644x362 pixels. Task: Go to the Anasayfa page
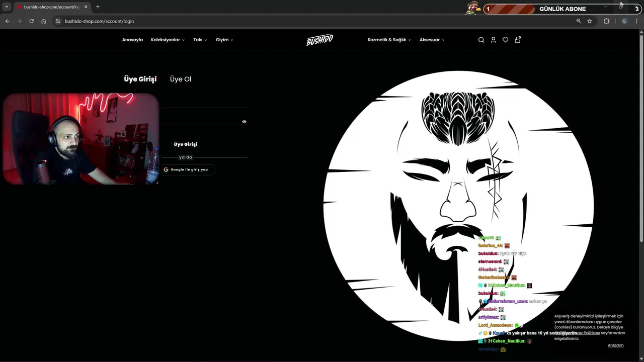tap(132, 40)
